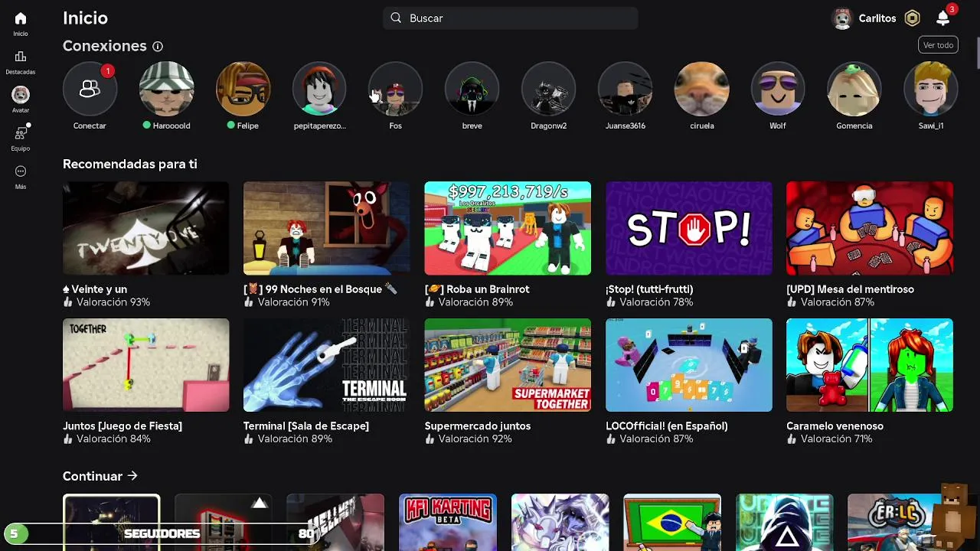Screen dimensions: 980x551
Task: Open breve connection avatar
Action: point(472,89)
